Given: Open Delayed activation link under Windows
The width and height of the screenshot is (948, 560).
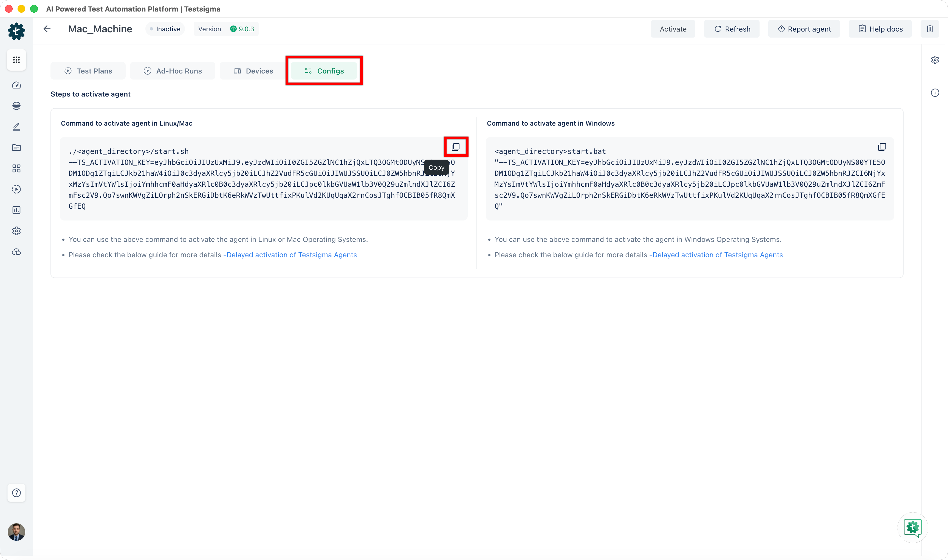Looking at the screenshot, I should [x=716, y=255].
